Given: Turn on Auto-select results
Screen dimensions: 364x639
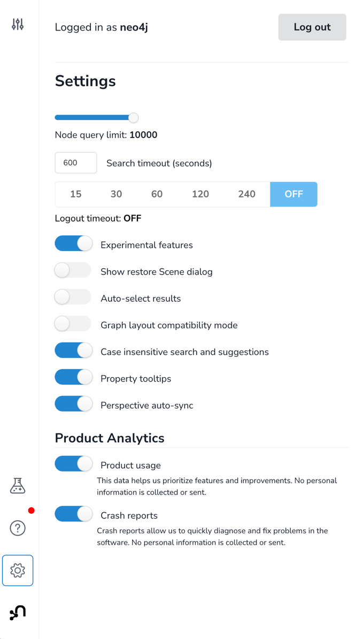Looking at the screenshot, I should coord(73,296).
